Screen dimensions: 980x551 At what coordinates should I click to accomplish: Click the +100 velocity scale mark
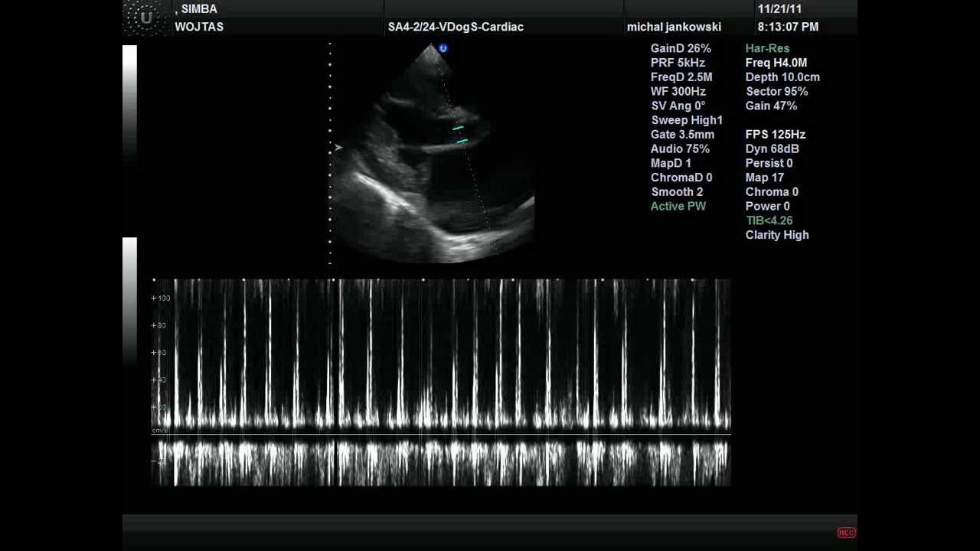coord(161,298)
